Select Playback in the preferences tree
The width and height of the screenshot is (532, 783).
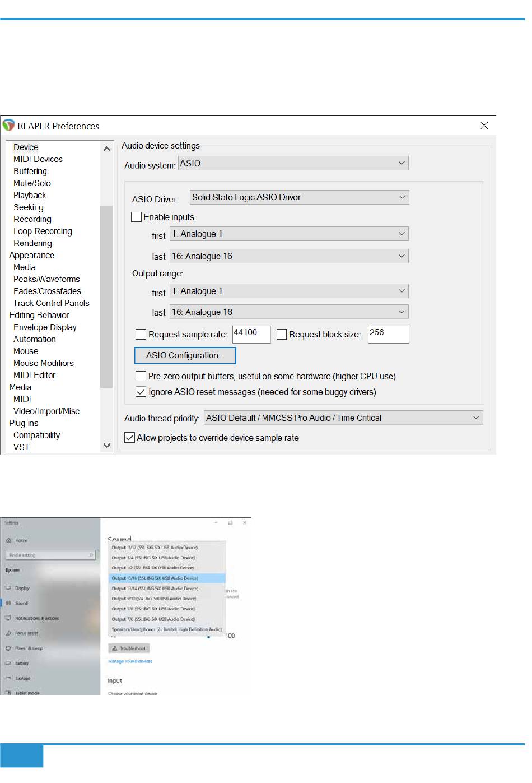pos(30,195)
